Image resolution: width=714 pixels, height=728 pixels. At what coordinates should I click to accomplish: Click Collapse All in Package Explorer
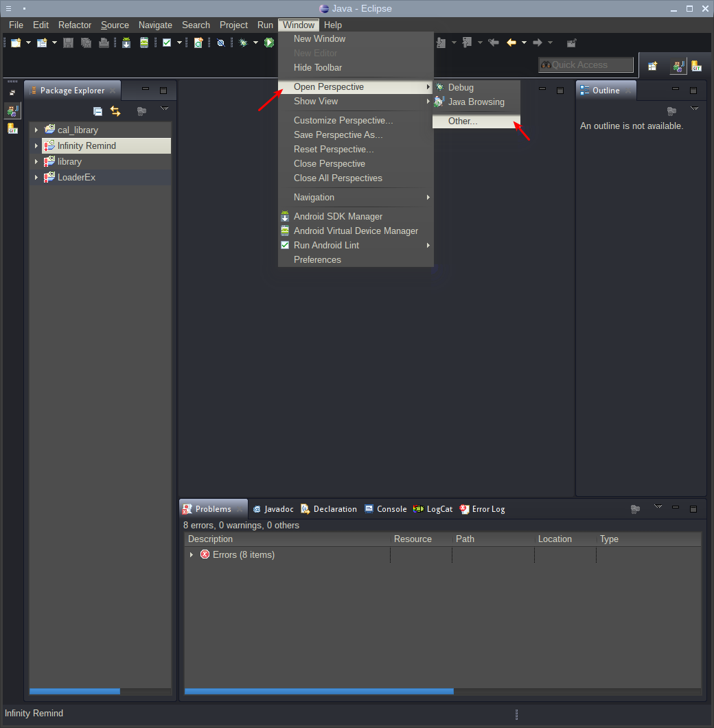pyautogui.click(x=97, y=111)
